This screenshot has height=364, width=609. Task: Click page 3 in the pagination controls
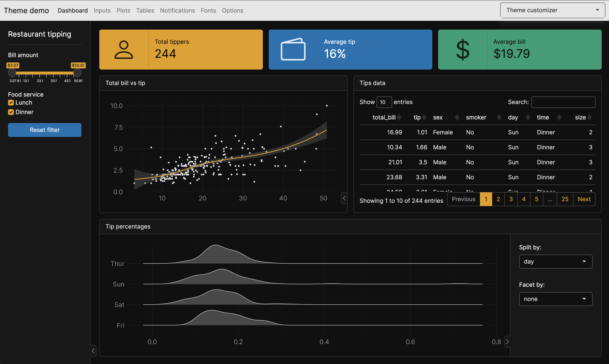point(511,199)
